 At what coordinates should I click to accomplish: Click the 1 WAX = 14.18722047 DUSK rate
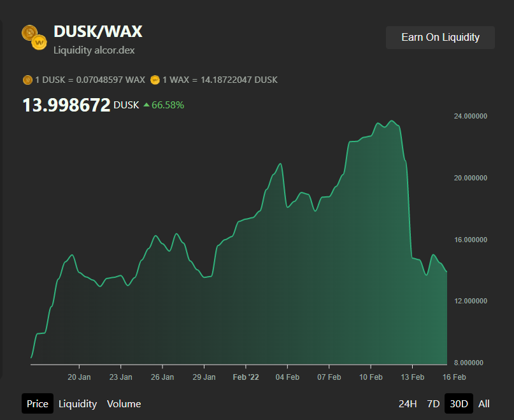(220, 80)
